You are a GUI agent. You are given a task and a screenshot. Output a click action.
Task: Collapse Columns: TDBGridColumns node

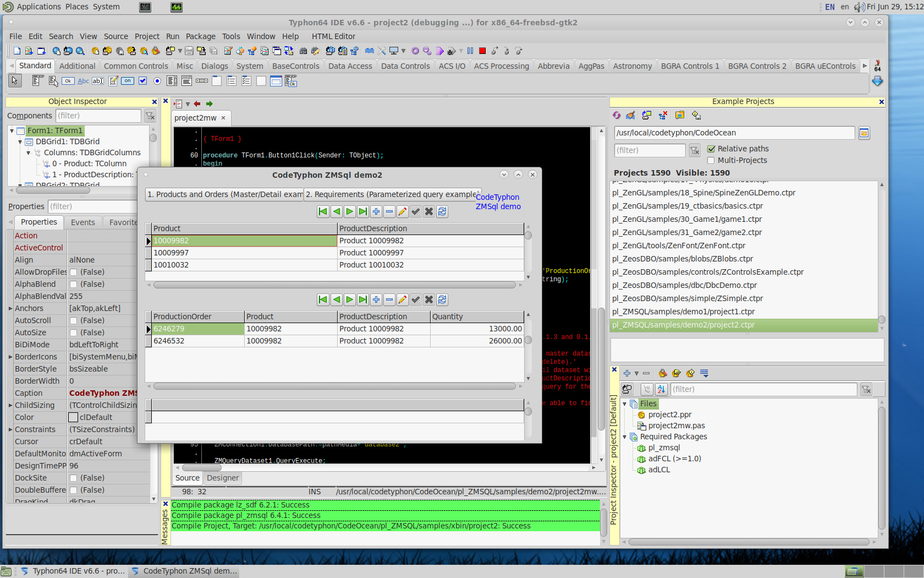pyautogui.click(x=29, y=152)
